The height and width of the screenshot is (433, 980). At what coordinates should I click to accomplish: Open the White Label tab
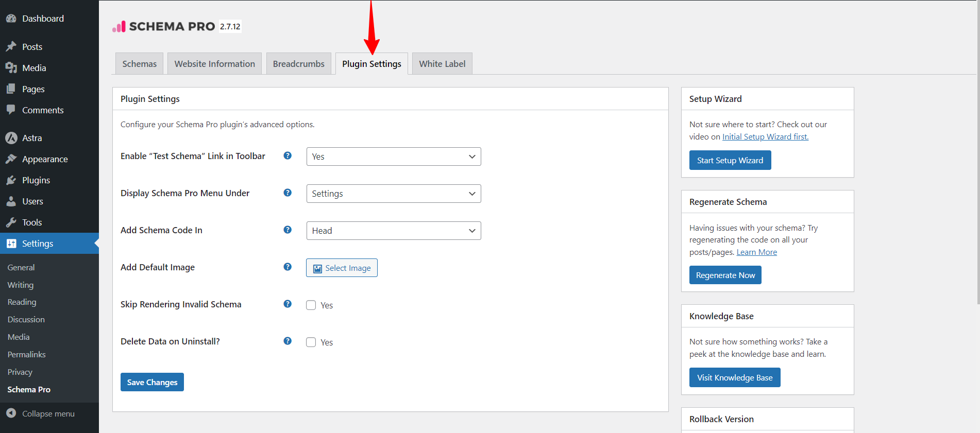(442, 64)
